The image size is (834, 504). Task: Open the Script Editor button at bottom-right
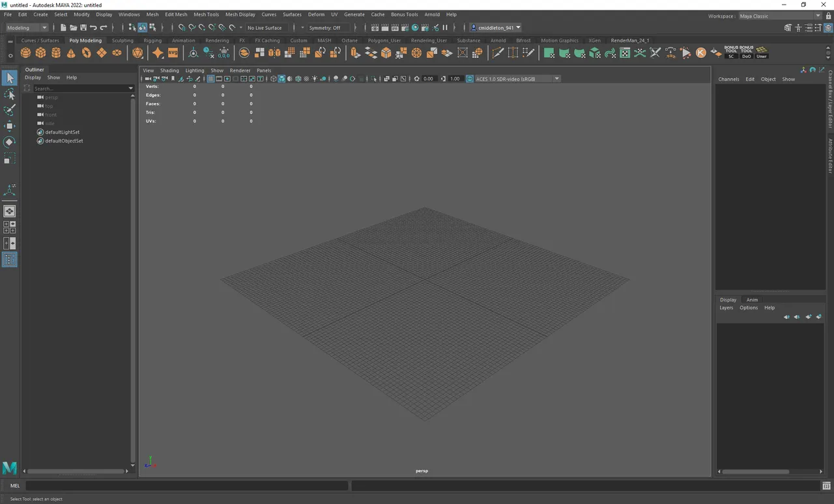[x=826, y=486]
